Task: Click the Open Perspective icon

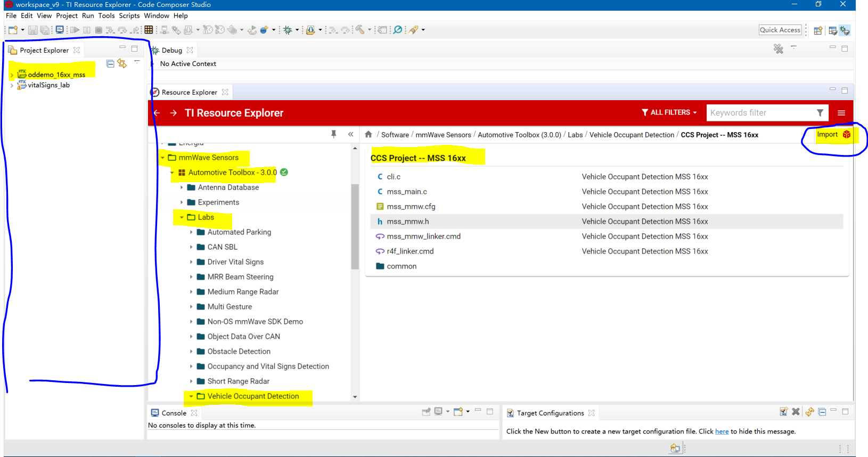Action: click(x=818, y=30)
